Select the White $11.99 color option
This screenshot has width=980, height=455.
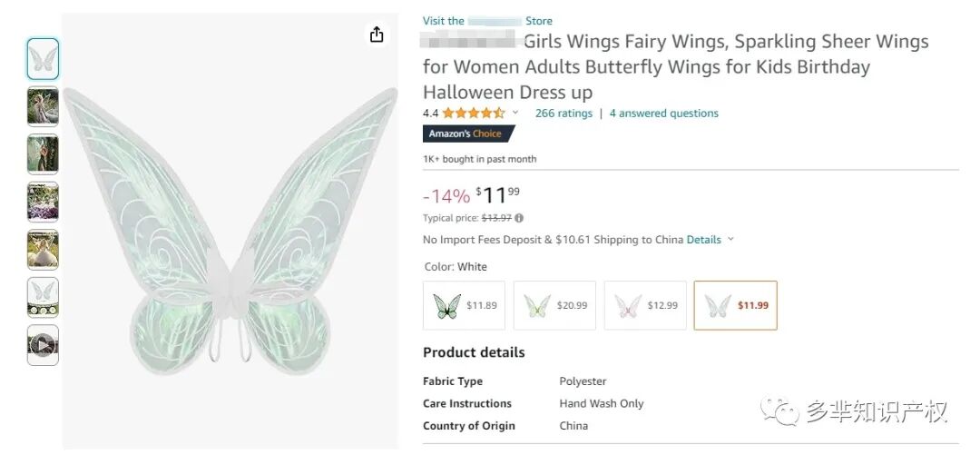tap(735, 305)
